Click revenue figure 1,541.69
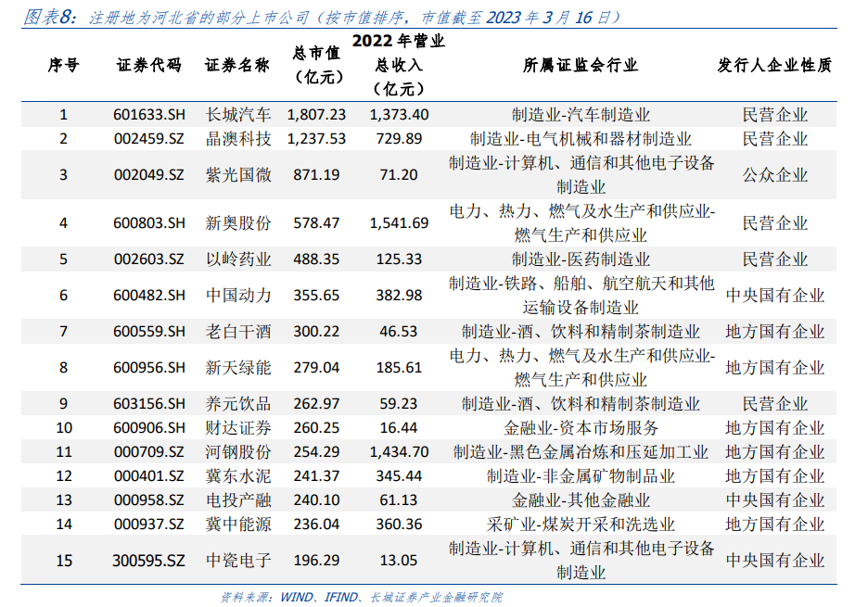The height and width of the screenshot is (607, 868). point(399,223)
